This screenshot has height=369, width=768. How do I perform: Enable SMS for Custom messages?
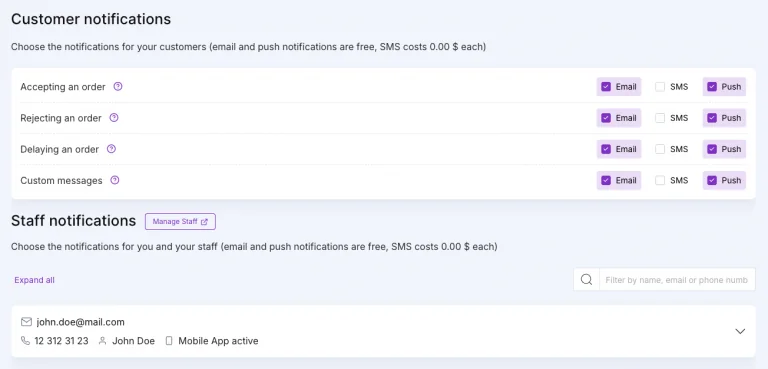click(660, 180)
